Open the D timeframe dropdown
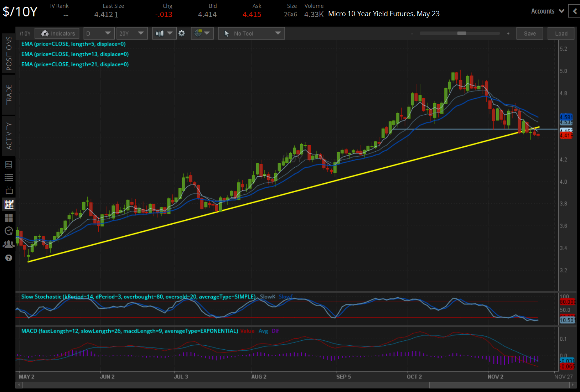 (x=99, y=33)
